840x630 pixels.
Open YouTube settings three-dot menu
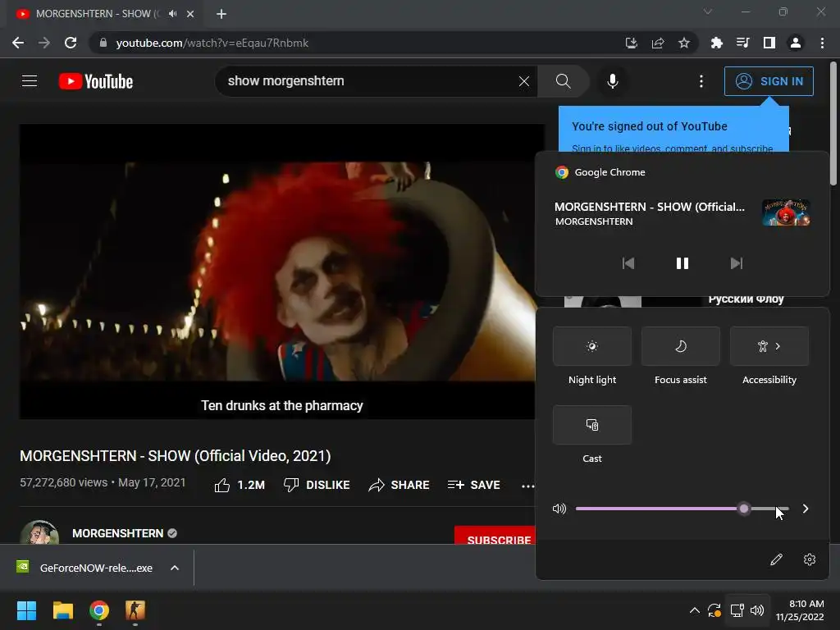click(701, 81)
